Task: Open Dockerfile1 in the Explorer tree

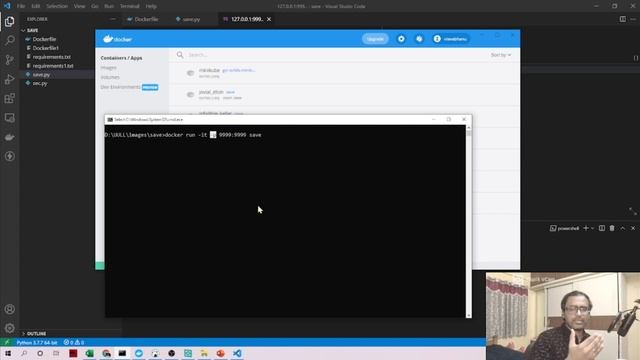Action: click(x=45, y=48)
